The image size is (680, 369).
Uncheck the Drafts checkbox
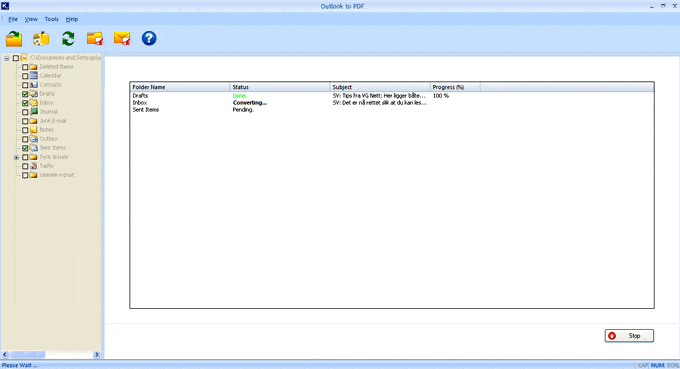point(25,94)
